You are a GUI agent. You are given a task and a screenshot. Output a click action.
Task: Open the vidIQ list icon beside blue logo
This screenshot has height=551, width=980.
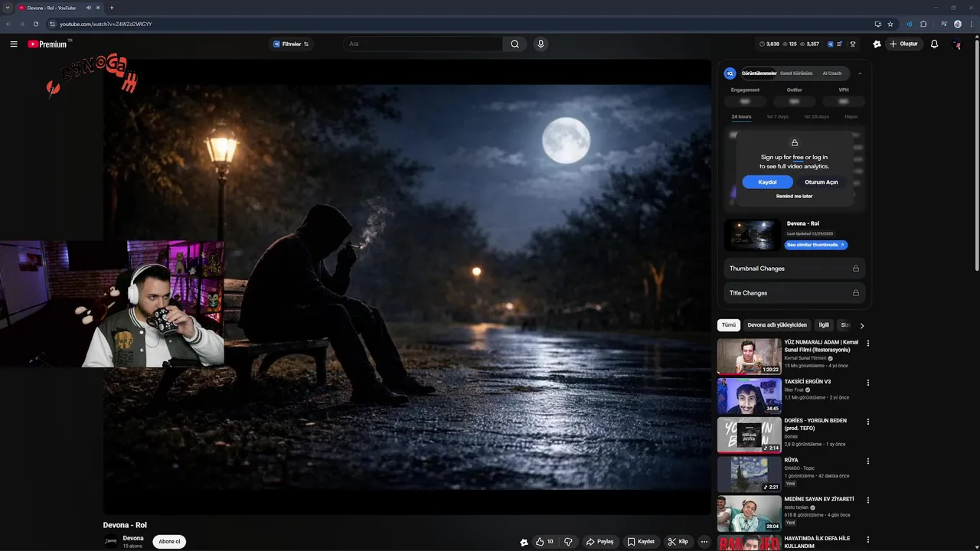[x=840, y=44]
